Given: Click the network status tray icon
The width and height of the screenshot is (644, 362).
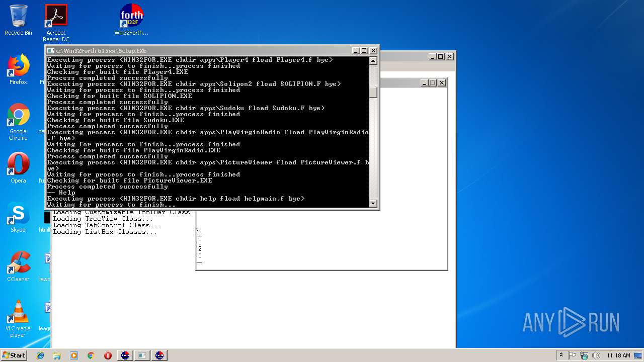Looking at the screenshot, I should [584, 355].
